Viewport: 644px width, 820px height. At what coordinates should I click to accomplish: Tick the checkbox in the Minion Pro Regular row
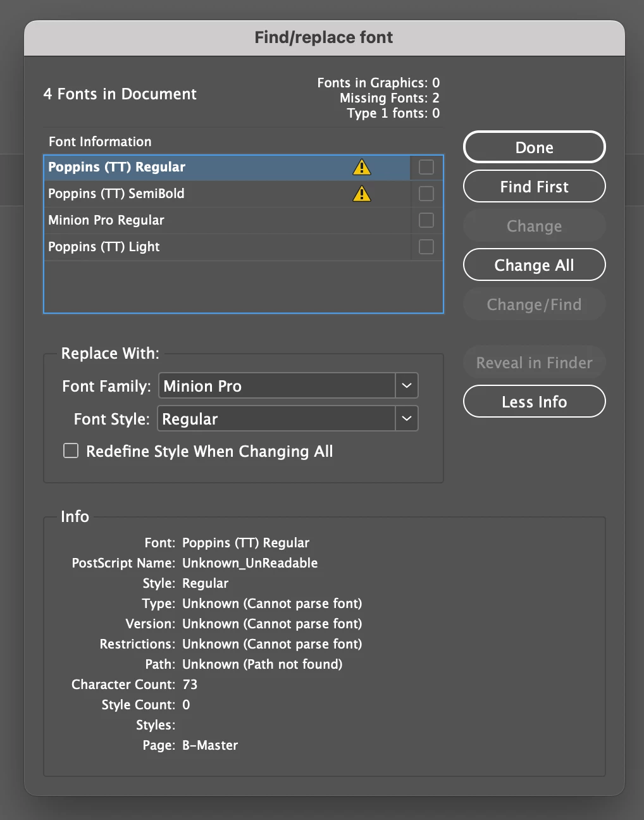pyautogui.click(x=426, y=220)
